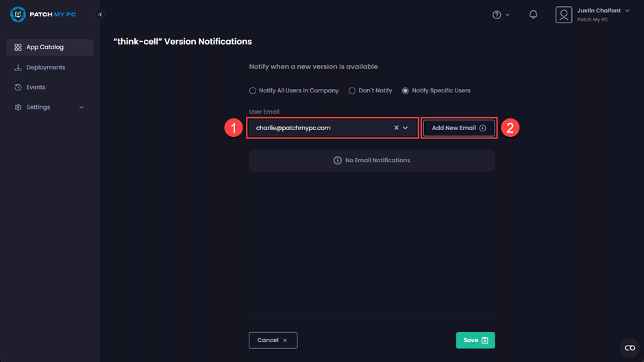
Task: Open the help question mark icon
Action: tap(497, 15)
